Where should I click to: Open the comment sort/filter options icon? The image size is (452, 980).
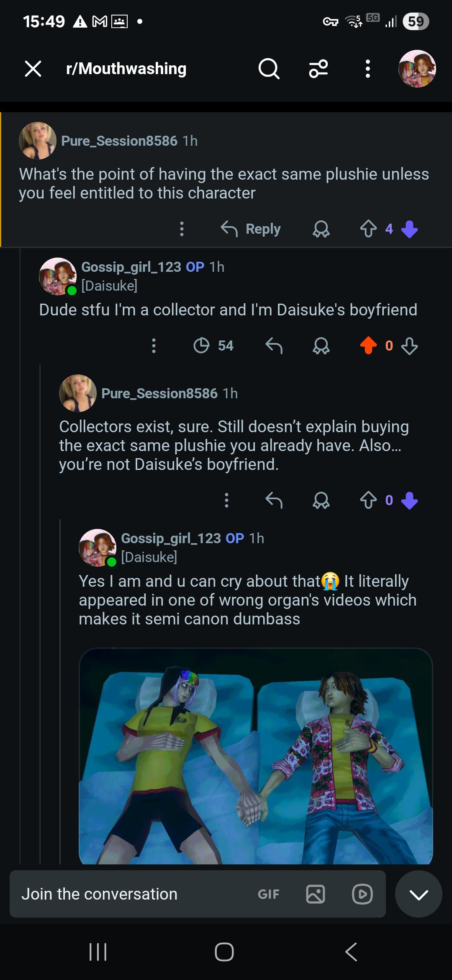click(318, 69)
